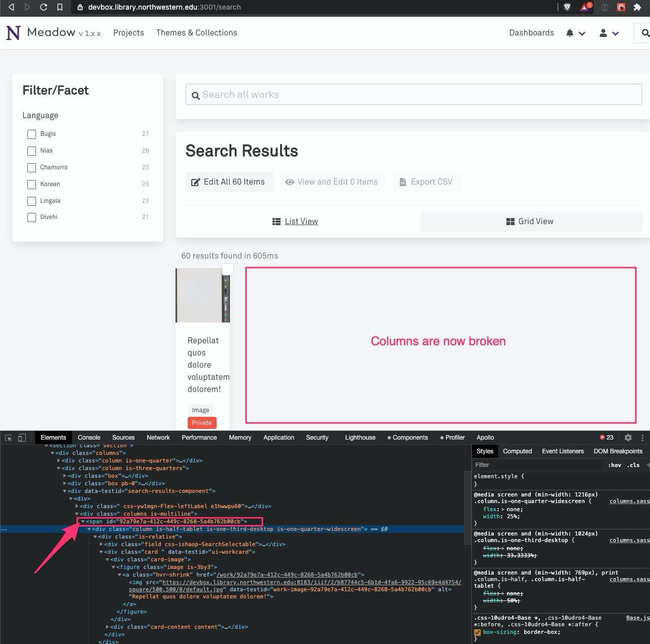Collapse the div class card node

pyautogui.click(x=101, y=552)
